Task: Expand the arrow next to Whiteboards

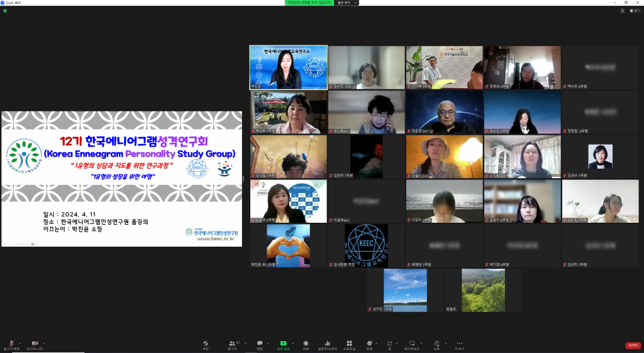Action: [422, 343]
